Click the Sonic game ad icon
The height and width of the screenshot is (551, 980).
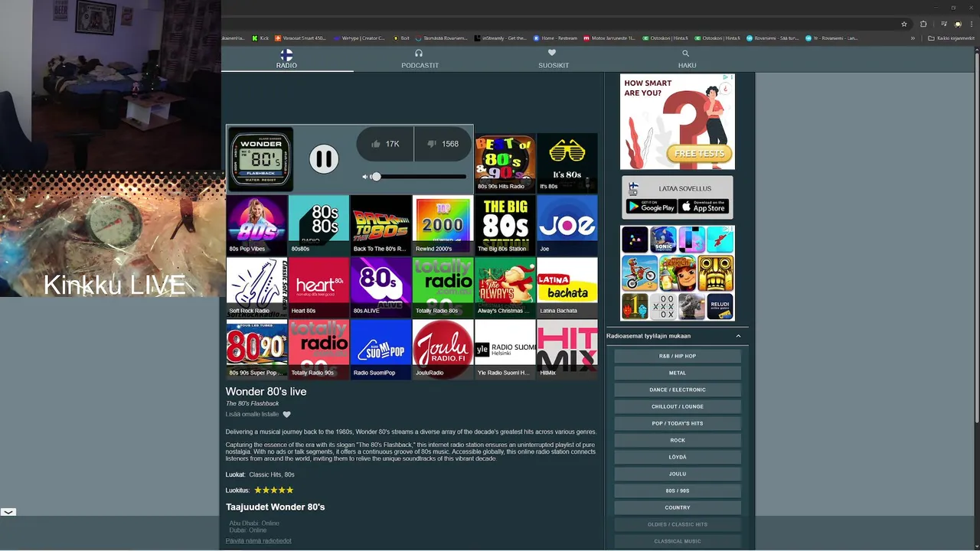(x=663, y=240)
